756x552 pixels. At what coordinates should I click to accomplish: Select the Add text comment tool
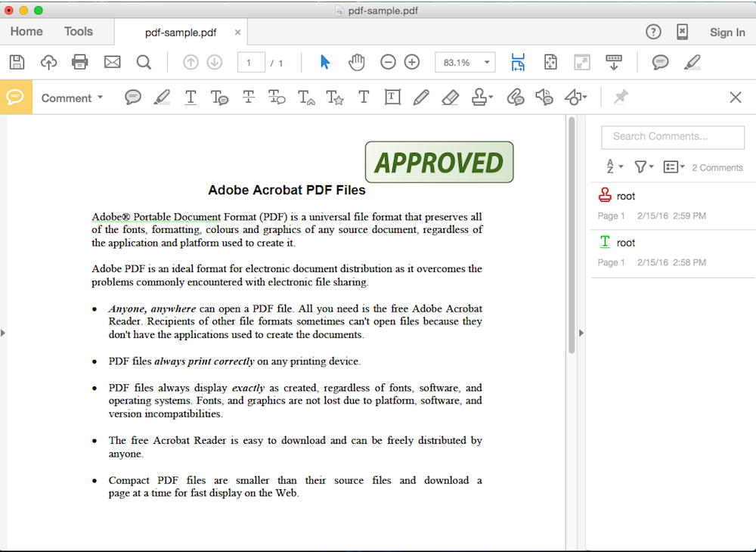pos(364,98)
